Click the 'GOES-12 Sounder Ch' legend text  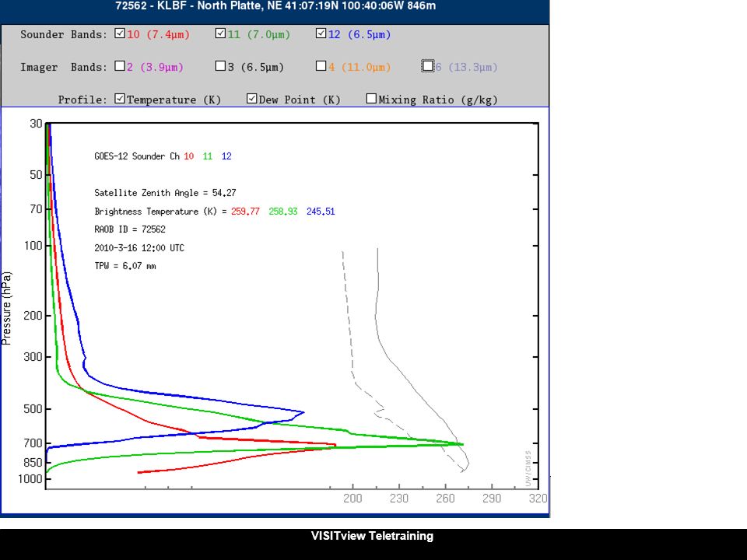137,156
